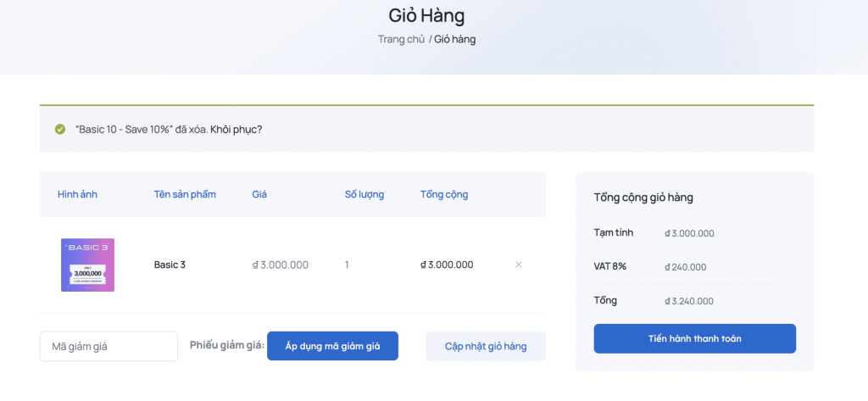
Task: Click the Giỏ Hàng page title
Action: pos(426,15)
